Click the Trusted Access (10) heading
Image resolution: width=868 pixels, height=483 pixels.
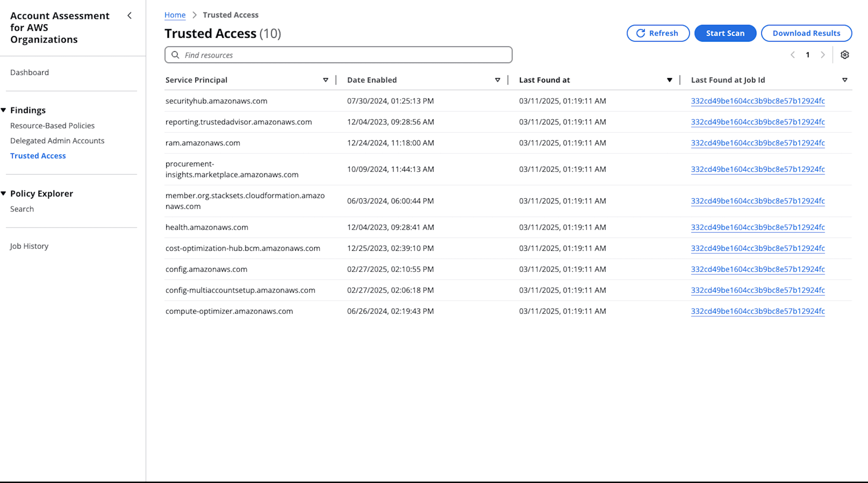click(x=223, y=33)
